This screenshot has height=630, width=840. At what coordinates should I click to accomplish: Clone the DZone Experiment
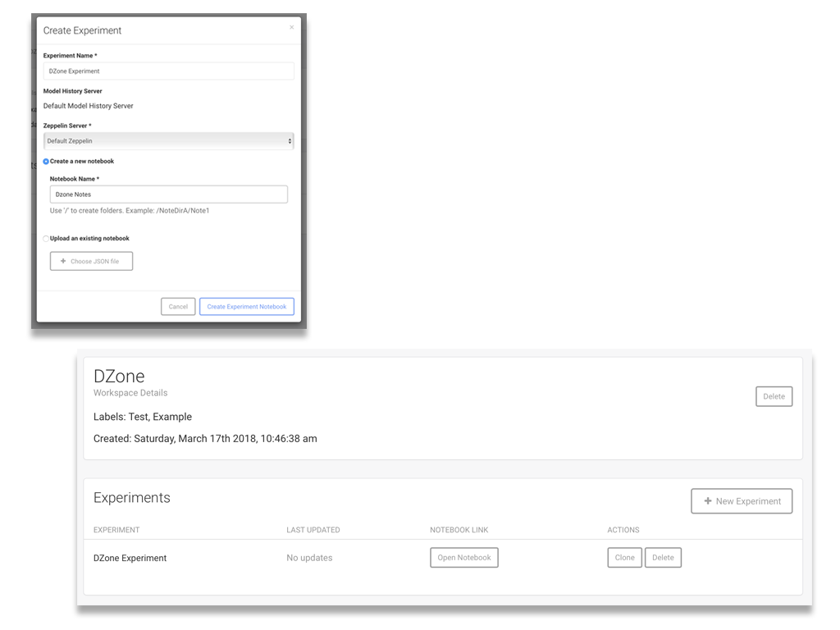[x=624, y=557]
